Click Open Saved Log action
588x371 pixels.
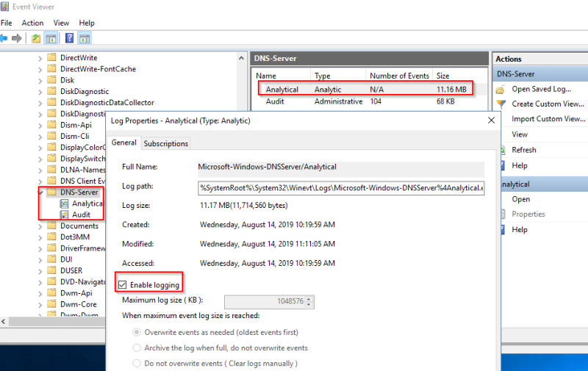coord(542,89)
